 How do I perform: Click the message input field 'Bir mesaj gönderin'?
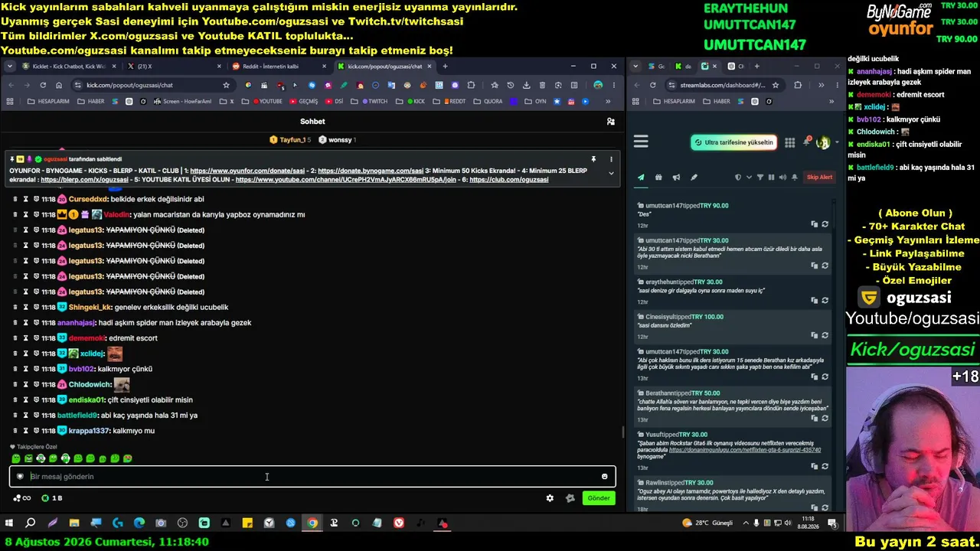[312, 477]
